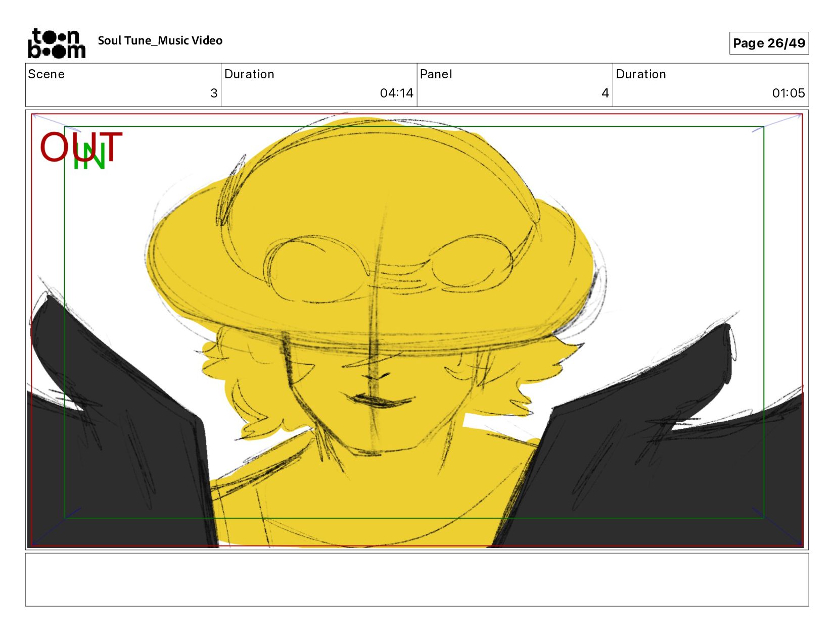
Task: Click the panel duration value '01:05'
Action: pyautogui.click(x=789, y=93)
